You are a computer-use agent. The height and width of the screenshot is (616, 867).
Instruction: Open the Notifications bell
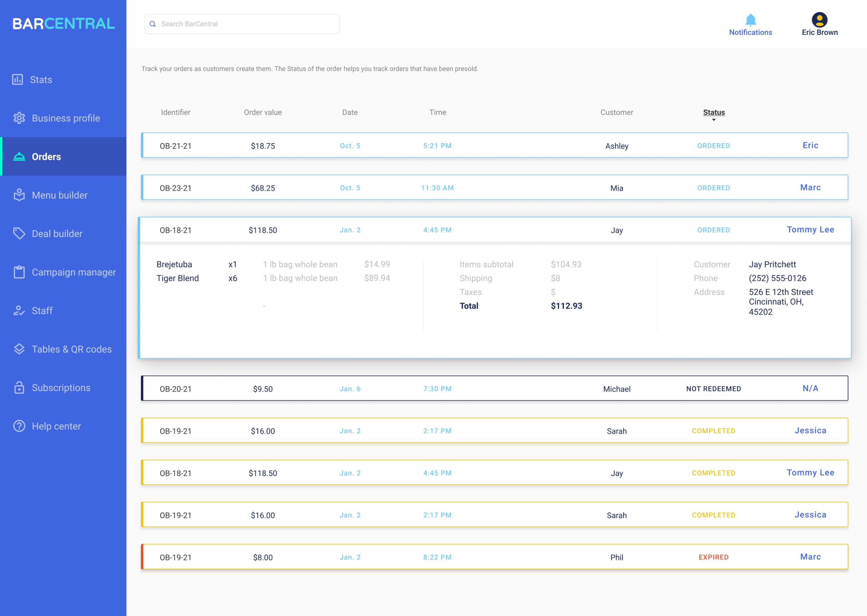750,20
